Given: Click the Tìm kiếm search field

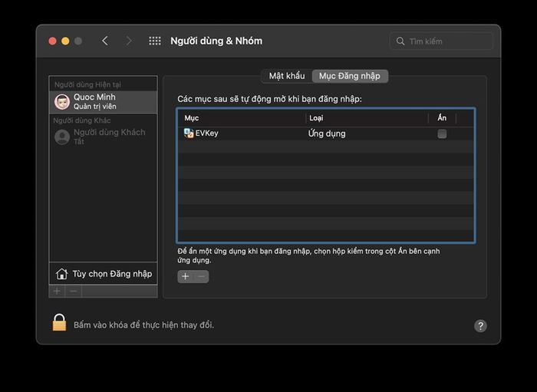Looking at the screenshot, I should tap(441, 41).
